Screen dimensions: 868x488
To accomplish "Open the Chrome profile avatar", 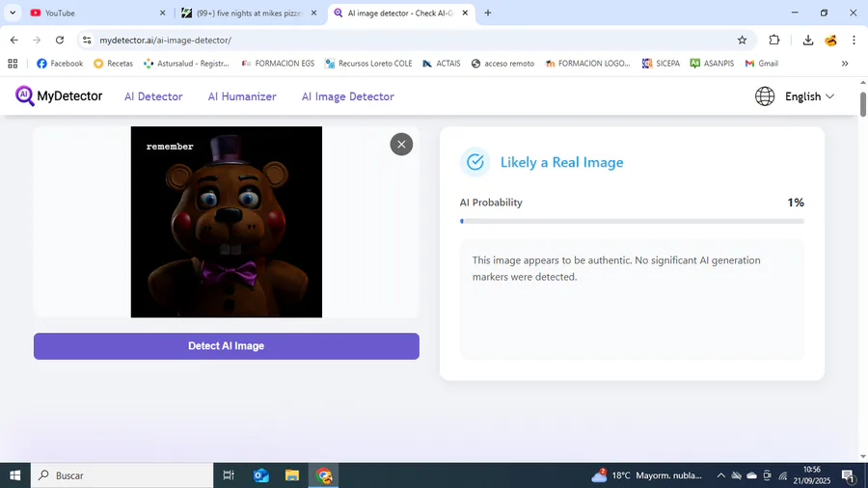I will coord(830,40).
